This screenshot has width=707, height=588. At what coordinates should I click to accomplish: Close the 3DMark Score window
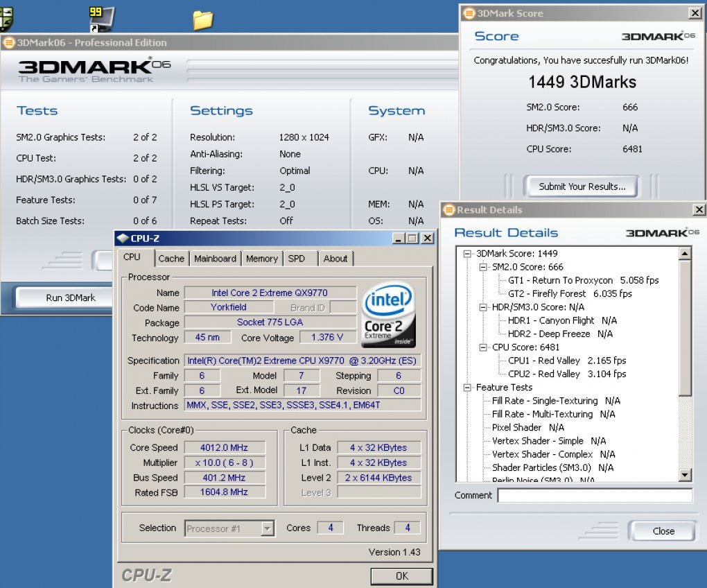tap(695, 13)
